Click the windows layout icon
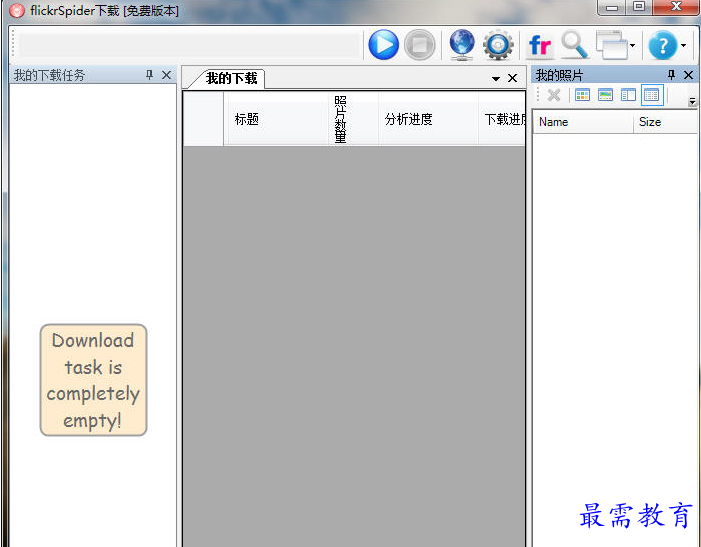Screen dimensions: 701x547 click(612, 45)
